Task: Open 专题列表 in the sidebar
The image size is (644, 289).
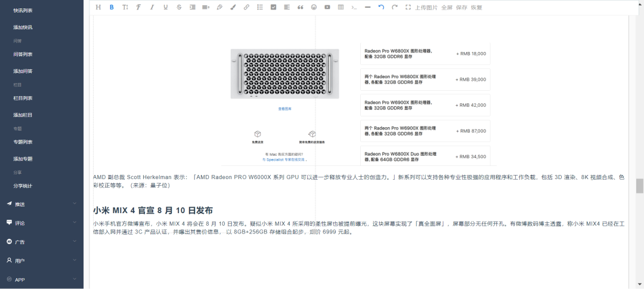Action: tap(23, 142)
